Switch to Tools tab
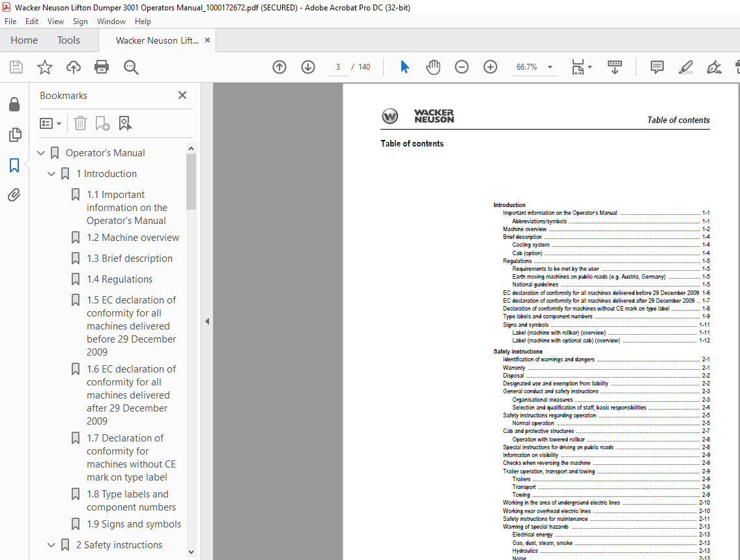 click(68, 40)
